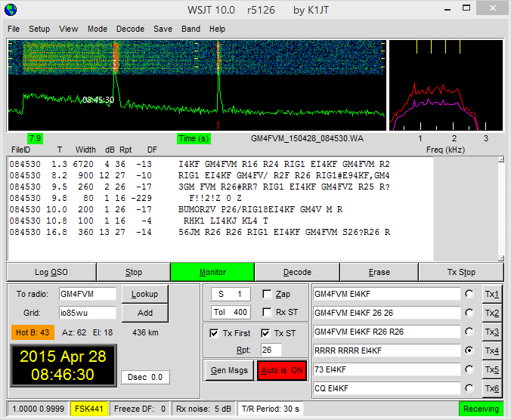Select radio button for GM4FVM EI4KF 26 26
Image resolution: width=511 pixels, height=420 pixels.
469,313
